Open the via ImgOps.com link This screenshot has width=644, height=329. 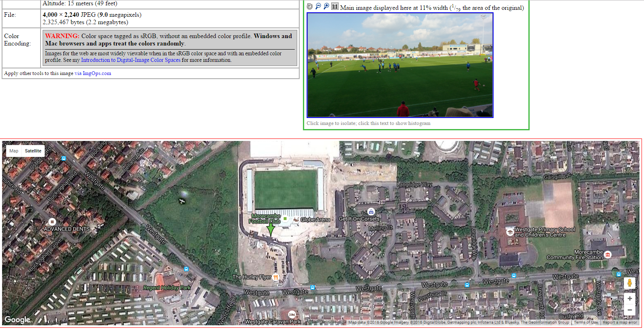coord(93,73)
